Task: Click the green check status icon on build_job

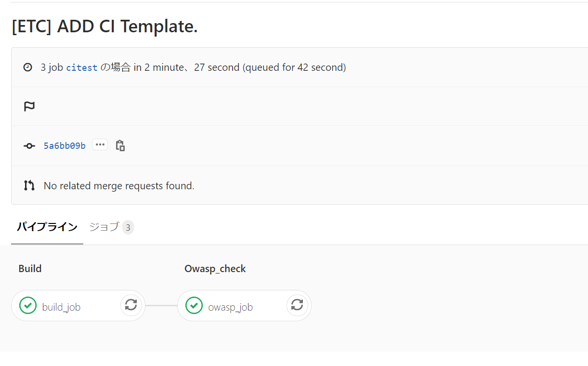Action: pos(28,305)
